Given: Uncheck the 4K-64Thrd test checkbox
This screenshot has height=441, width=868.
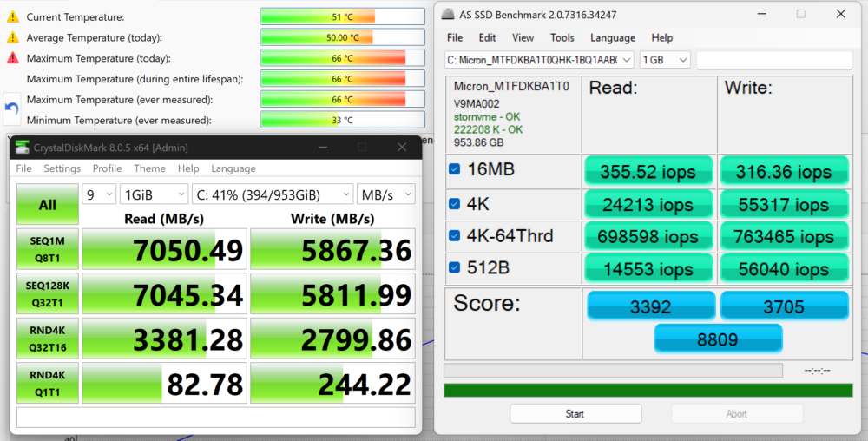Looking at the screenshot, I should coord(455,236).
